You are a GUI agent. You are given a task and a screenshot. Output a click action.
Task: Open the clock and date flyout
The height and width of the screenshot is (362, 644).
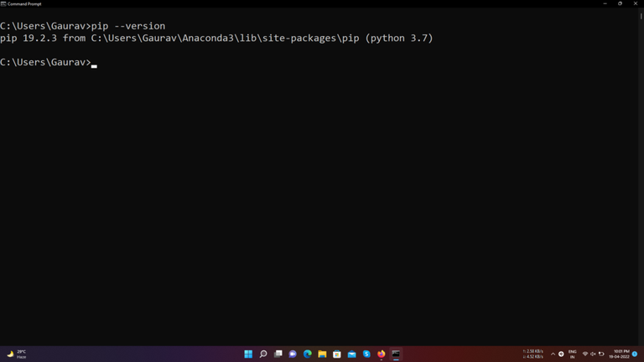pyautogui.click(x=619, y=354)
